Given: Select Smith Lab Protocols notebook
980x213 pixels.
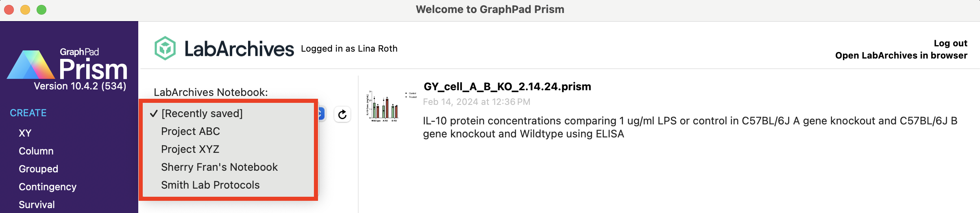Looking at the screenshot, I should pyautogui.click(x=210, y=185).
